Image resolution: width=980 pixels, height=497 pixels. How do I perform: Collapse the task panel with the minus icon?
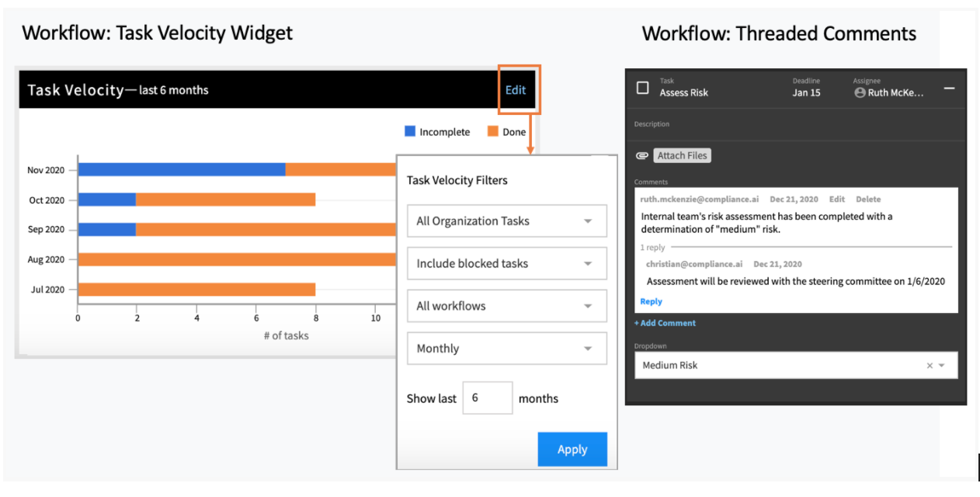pyautogui.click(x=949, y=89)
